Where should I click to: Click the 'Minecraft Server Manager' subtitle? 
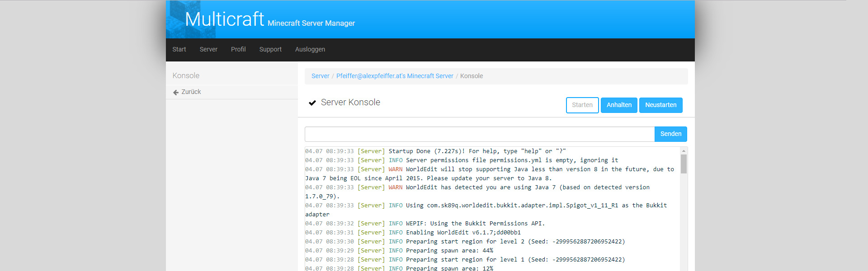311,23
